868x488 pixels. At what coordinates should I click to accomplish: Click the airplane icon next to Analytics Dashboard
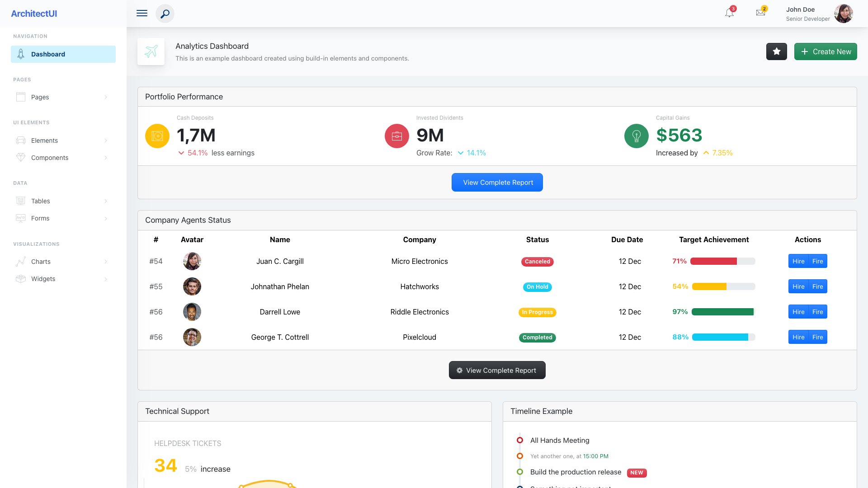click(x=151, y=51)
